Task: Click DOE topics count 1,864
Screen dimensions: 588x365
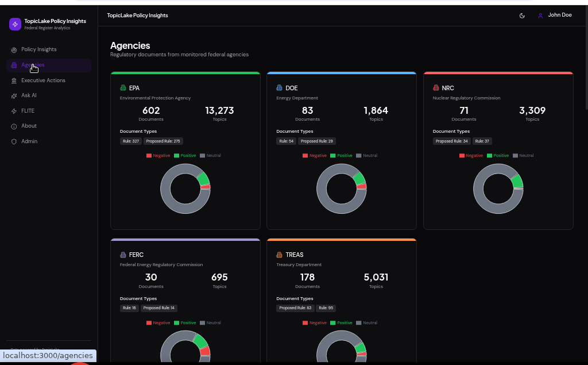Action: (x=376, y=110)
